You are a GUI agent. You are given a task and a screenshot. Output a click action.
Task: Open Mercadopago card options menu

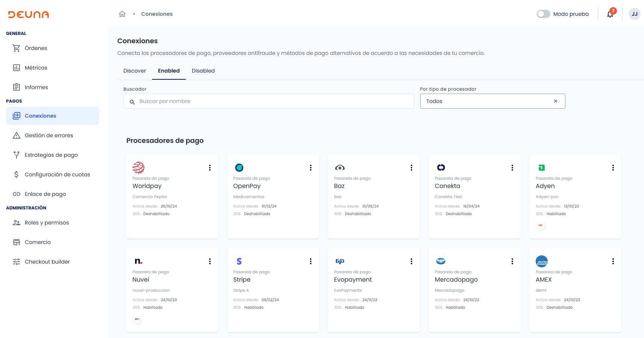512,261
